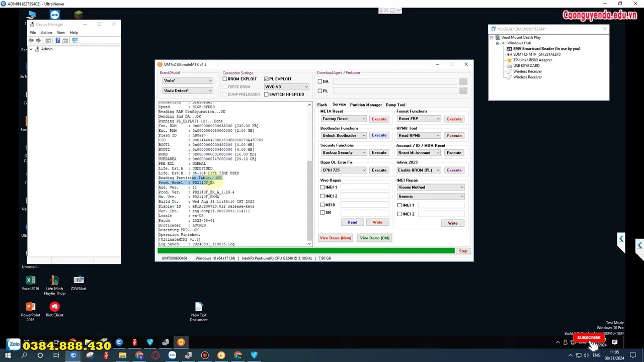Click the Vivo Repair SN input field

(364, 212)
